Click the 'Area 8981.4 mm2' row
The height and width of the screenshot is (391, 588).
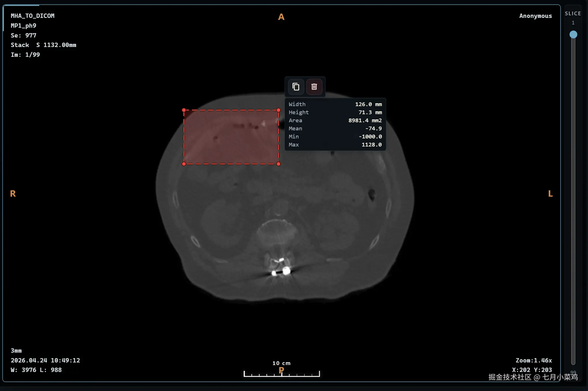335,120
